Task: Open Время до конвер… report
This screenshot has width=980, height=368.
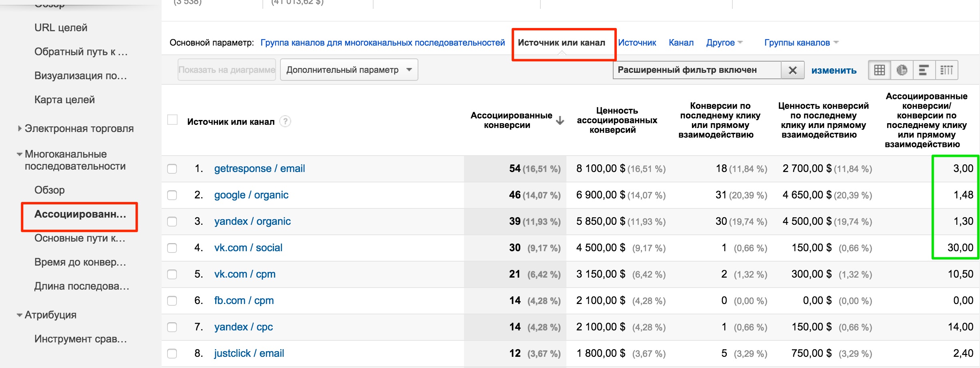Action: pyautogui.click(x=80, y=262)
